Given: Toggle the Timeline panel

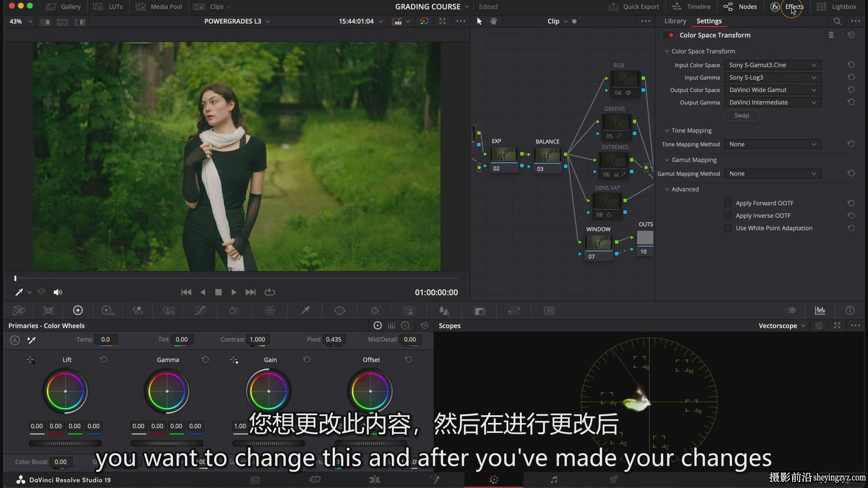Looking at the screenshot, I should (691, 7).
